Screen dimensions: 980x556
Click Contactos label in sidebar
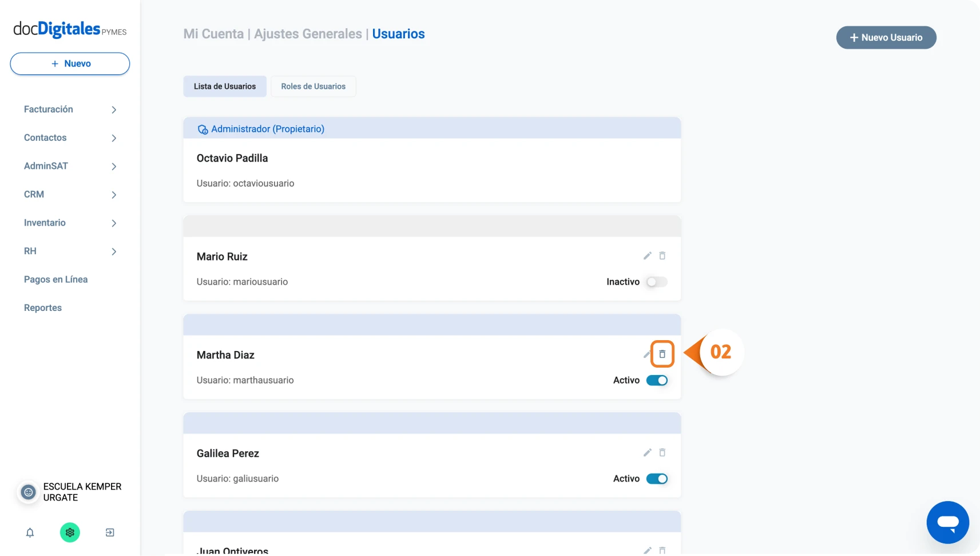[x=45, y=137]
